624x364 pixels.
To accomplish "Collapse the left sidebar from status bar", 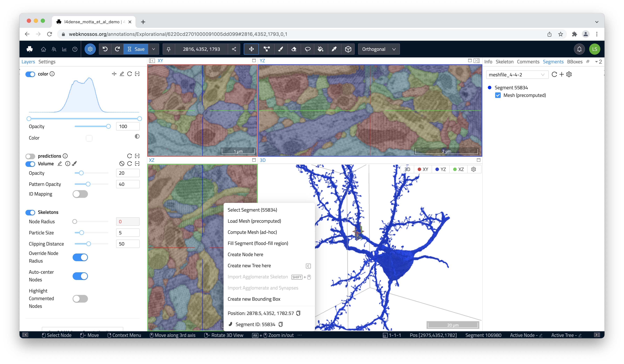I will [x=25, y=335].
